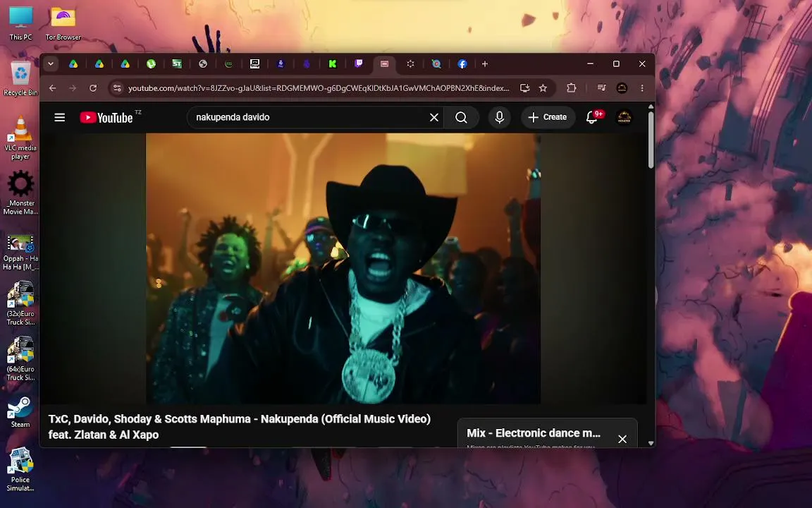Select the (64x)Euro Truck Simulator shortcut

point(20,358)
